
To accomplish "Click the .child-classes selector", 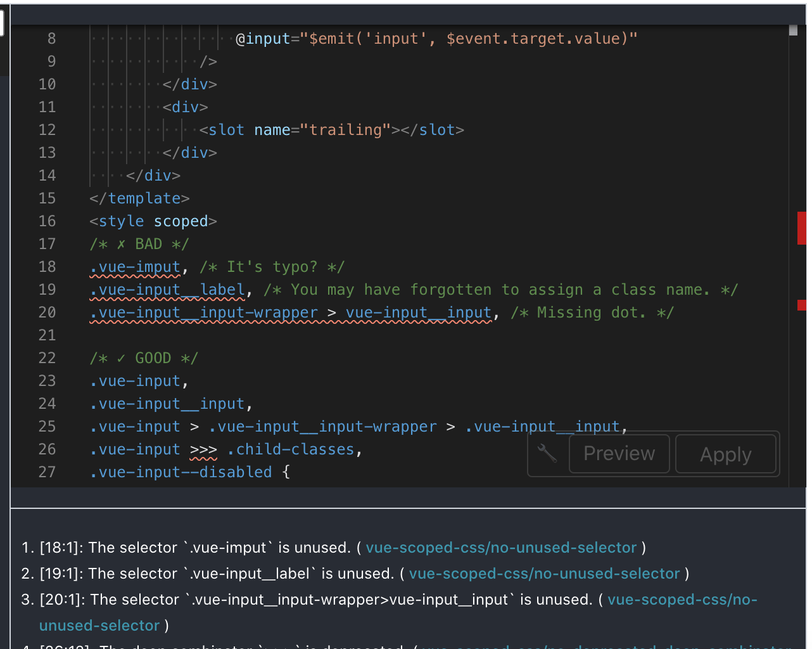I will click(x=291, y=449).
